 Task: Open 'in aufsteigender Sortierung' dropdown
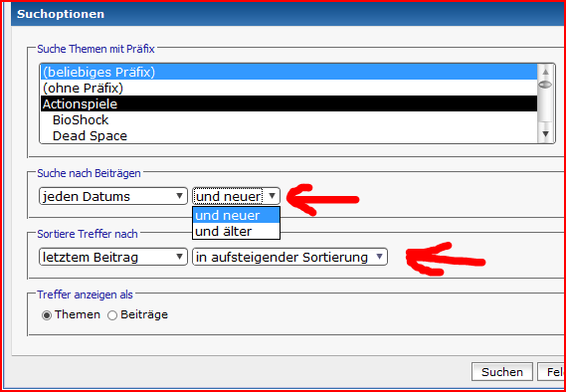289,257
